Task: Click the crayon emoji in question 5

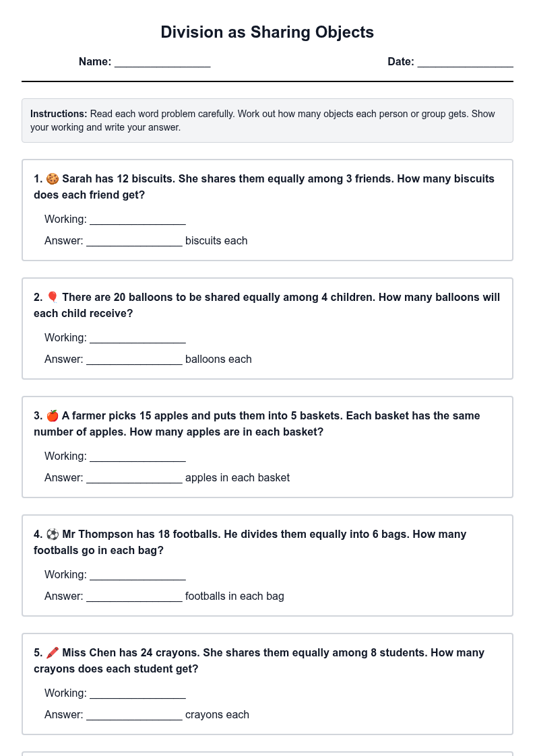Action: 53,653
